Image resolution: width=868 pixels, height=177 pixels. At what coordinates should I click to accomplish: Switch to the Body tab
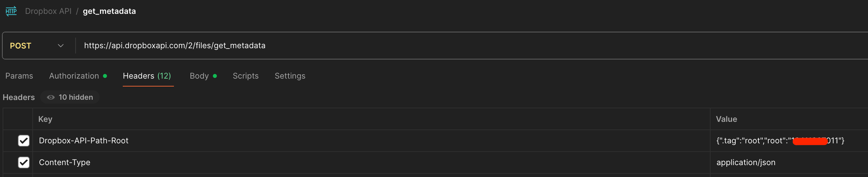coord(199,76)
